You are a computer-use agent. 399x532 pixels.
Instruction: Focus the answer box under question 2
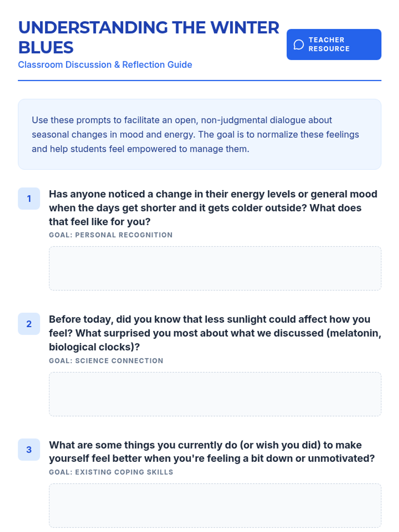(x=215, y=394)
